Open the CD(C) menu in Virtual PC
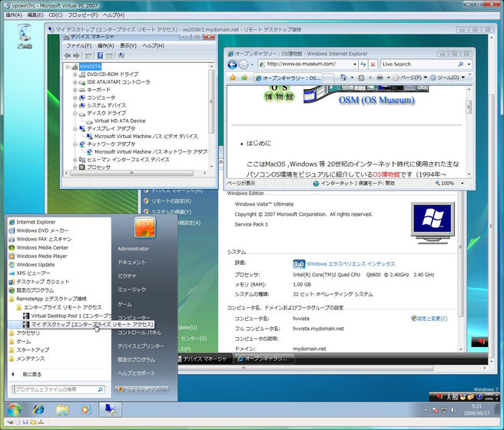The height and width of the screenshot is (430, 504). (55, 15)
